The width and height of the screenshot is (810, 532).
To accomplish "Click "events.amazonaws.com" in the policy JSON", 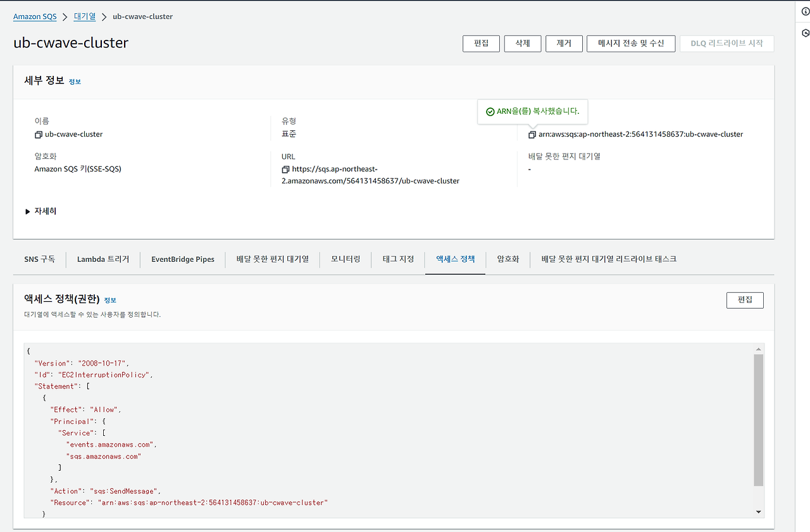I will tap(110, 445).
